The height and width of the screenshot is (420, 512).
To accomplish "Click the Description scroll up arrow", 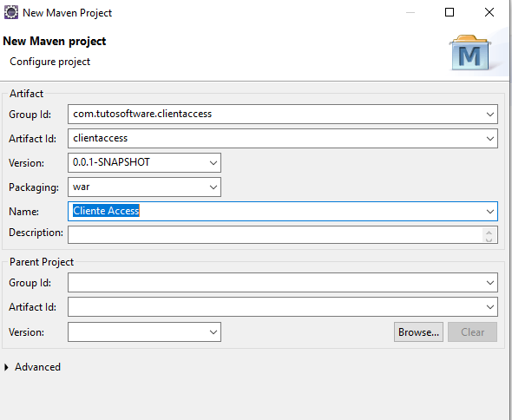I will [489, 233].
